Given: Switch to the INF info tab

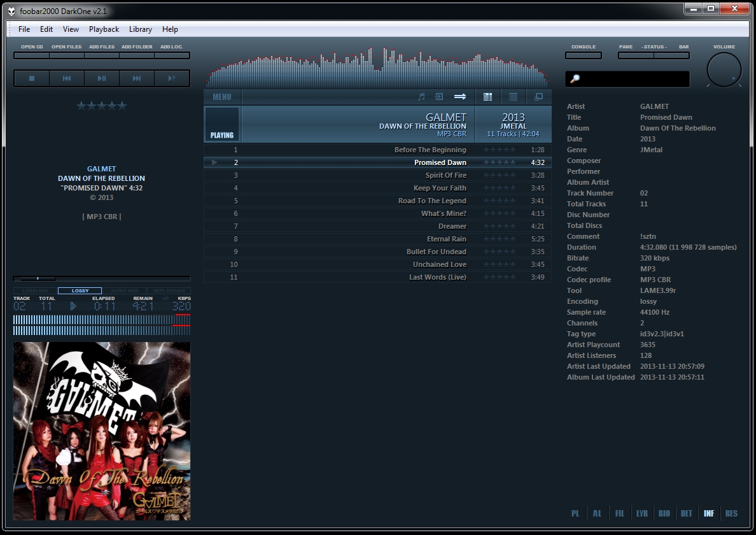Looking at the screenshot, I should tap(709, 513).
